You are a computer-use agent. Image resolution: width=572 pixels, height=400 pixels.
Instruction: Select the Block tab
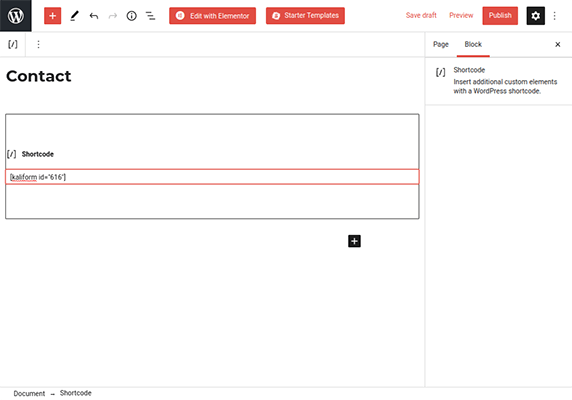pyautogui.click(x=473, y=44)
